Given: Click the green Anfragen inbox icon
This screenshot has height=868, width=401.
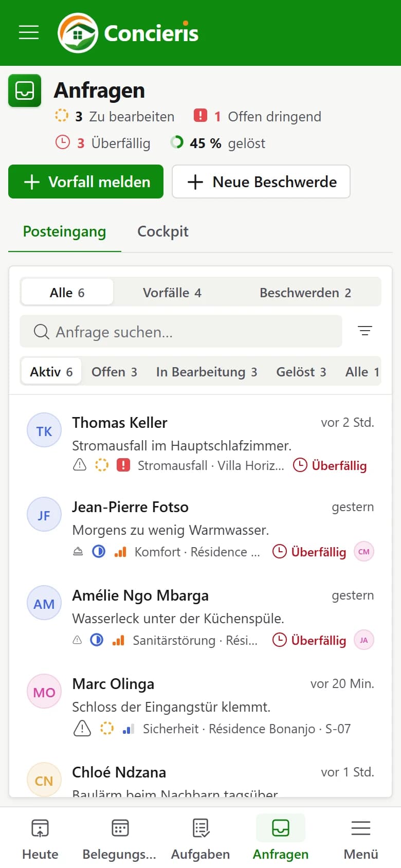Looking at the screenshot, I should tap(25, 91).
